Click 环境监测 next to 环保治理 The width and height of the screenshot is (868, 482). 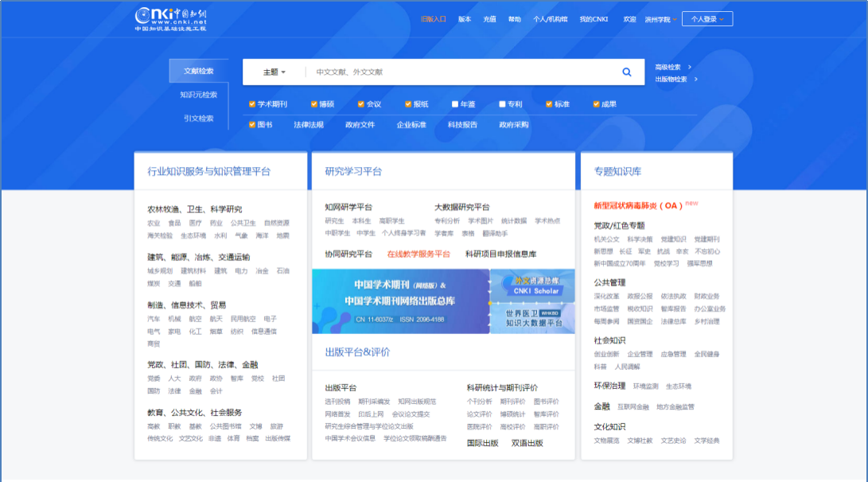pos(646,387)
